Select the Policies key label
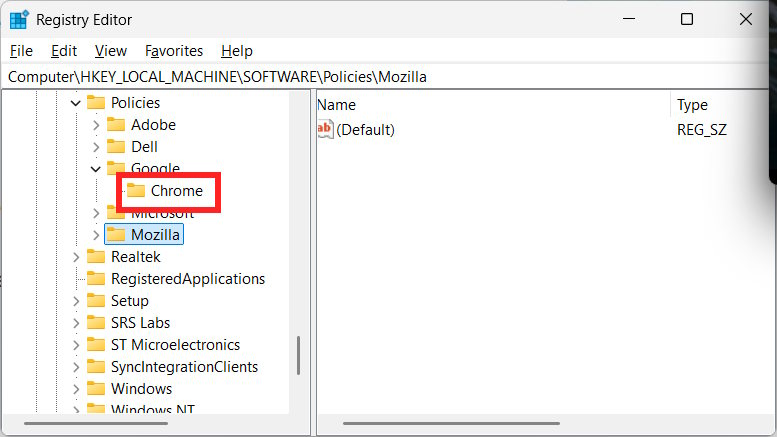 (135, 103)
